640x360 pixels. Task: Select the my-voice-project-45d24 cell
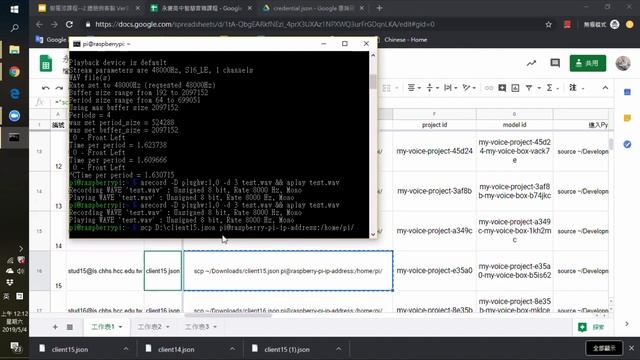434,151
